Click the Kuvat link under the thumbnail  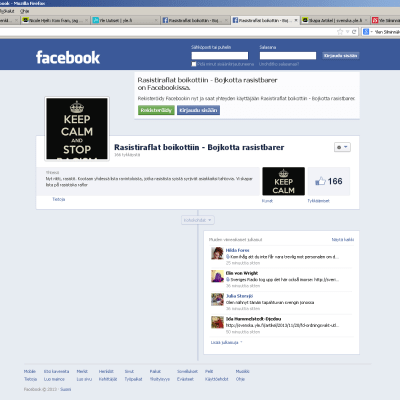[267, 201]
